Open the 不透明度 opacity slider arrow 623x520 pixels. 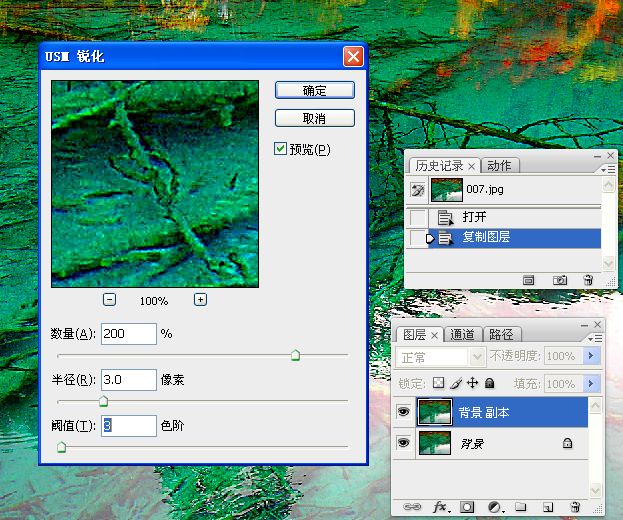coord(591,356)
